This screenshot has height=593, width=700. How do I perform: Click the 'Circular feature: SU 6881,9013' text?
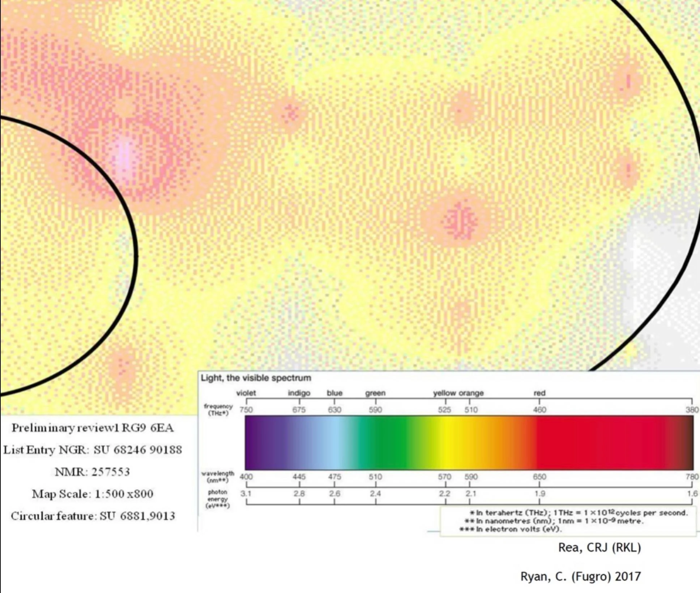pyautogui.click(x=93, y=516)
